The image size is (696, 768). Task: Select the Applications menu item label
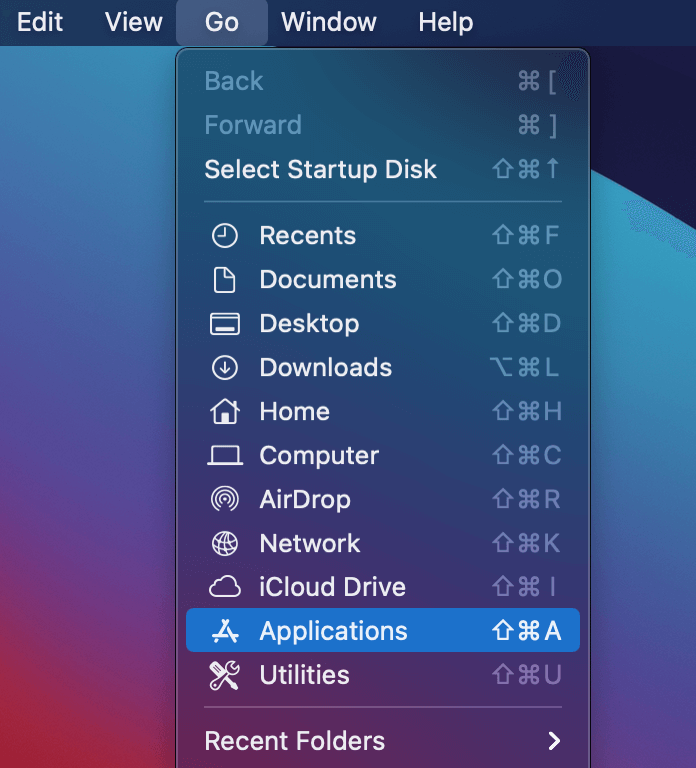[333, 631]
